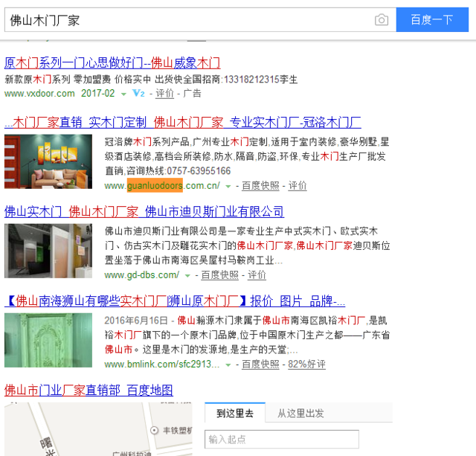
Task: Click the 82%好评 rating link
Action: (x=306, y=365)
